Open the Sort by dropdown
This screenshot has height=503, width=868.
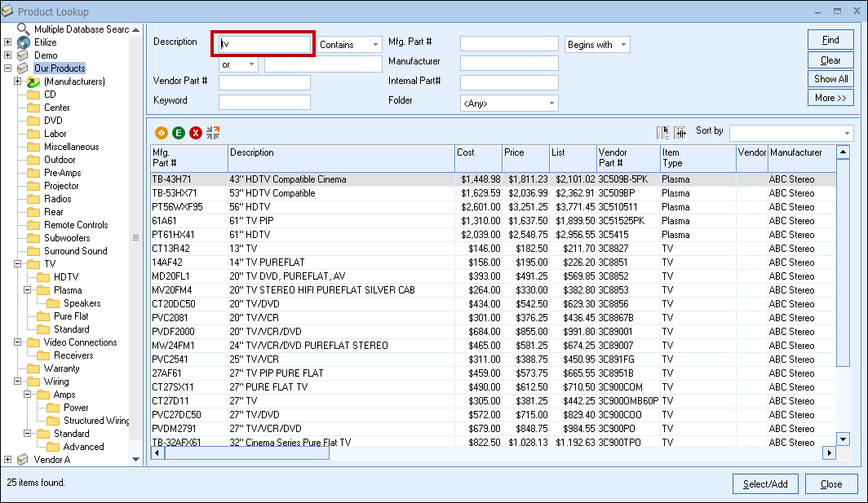tap(847, 133)
